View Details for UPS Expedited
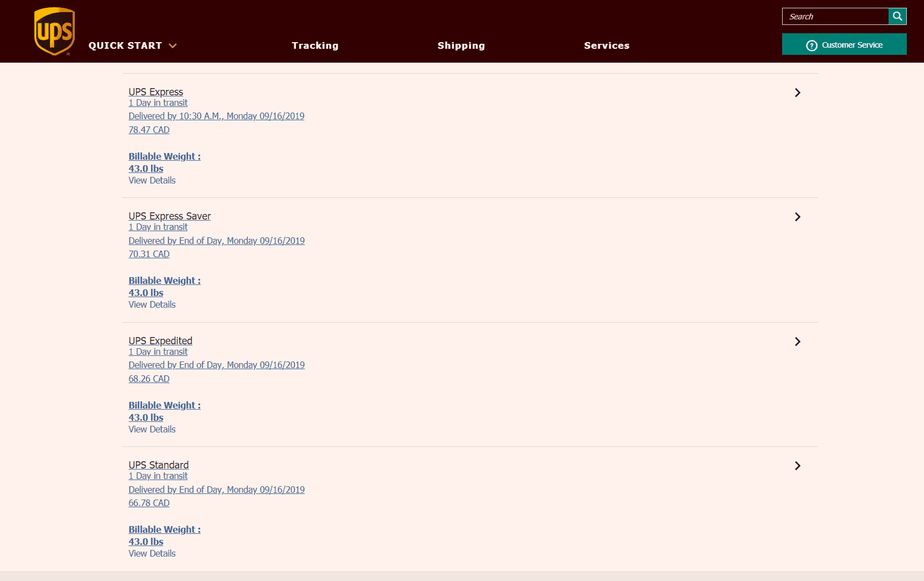 pos(152,429)
